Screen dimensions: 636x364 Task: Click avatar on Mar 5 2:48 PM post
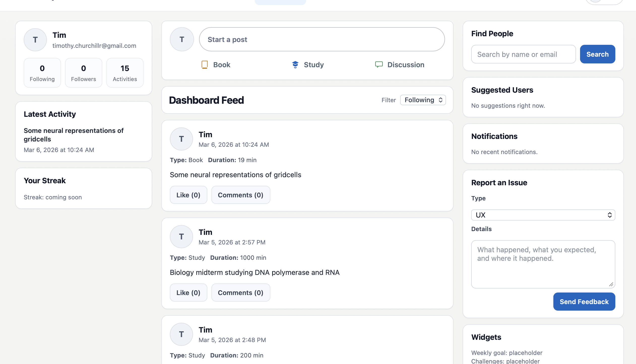tap(181, 334)
